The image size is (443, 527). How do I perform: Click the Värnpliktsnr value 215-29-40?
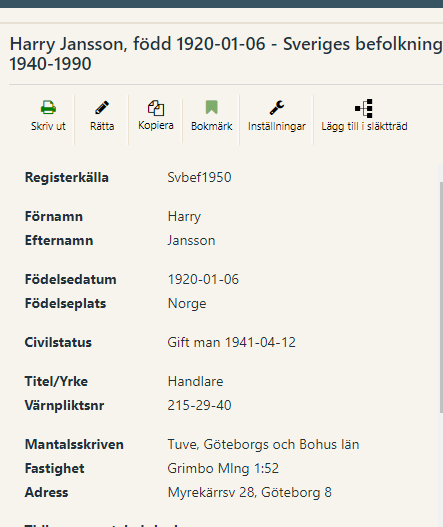point(199,405)
